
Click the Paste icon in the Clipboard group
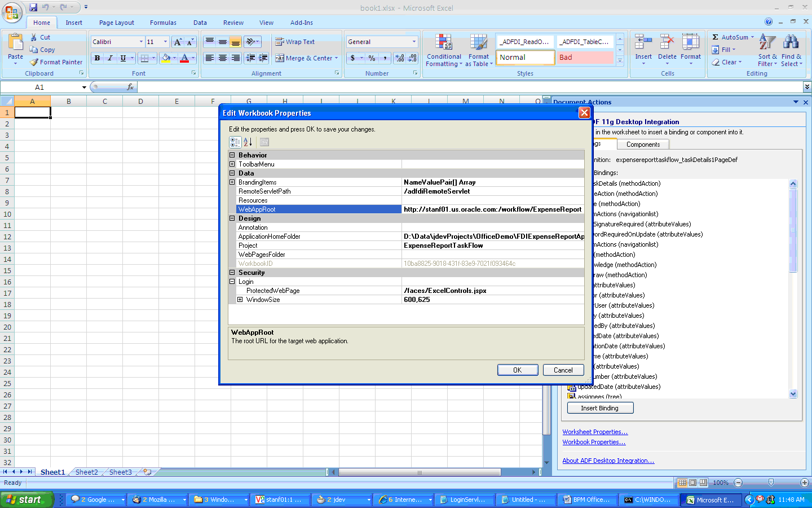pyautogui.click(x=15, y=43)
